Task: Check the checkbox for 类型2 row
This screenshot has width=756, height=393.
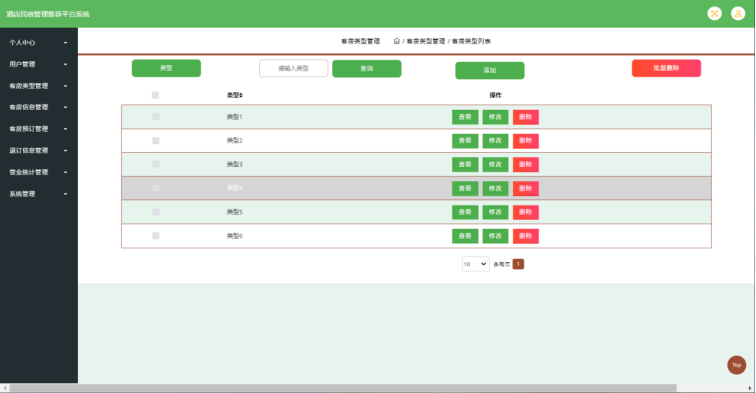Action: (x=156, y=141)
